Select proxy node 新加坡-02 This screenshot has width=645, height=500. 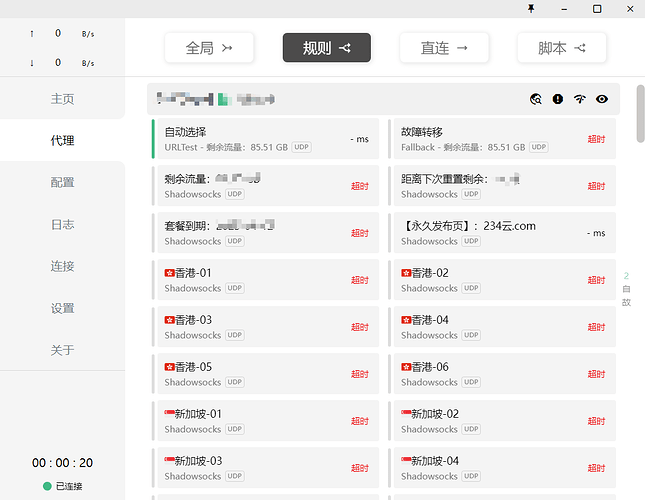click(x=502, y=421)
